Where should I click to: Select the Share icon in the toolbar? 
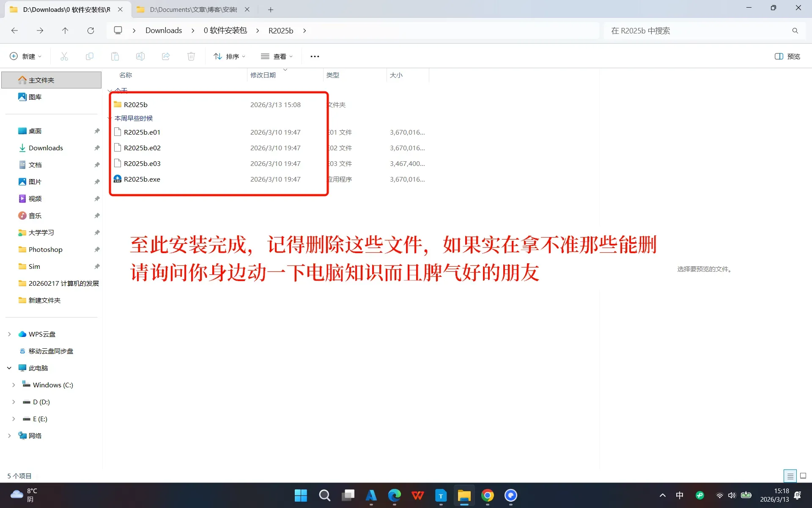[x=165, y=56]
